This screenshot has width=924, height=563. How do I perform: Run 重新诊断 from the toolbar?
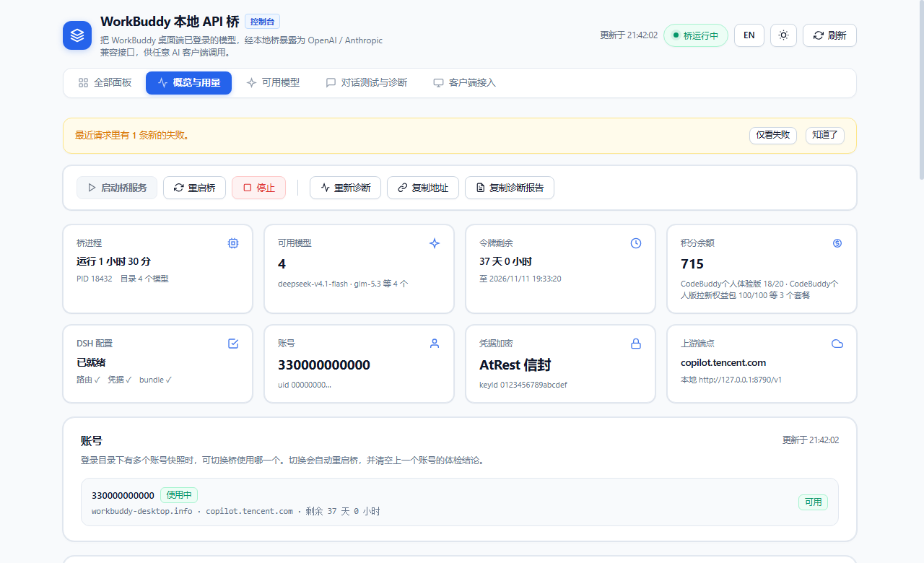click(x=345, y=188)
